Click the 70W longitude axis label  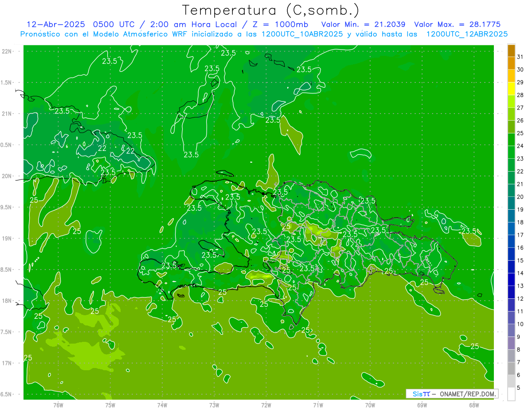(370, 405)
